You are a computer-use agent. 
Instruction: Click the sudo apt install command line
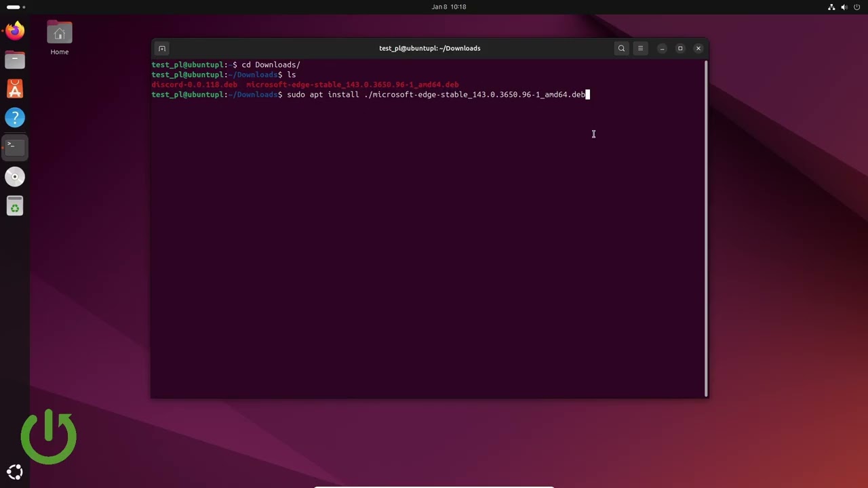(436, 94)
